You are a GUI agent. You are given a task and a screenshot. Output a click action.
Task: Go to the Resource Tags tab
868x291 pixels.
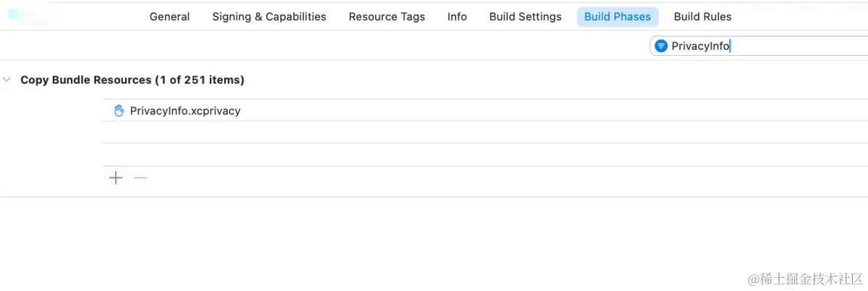[386, 17]
